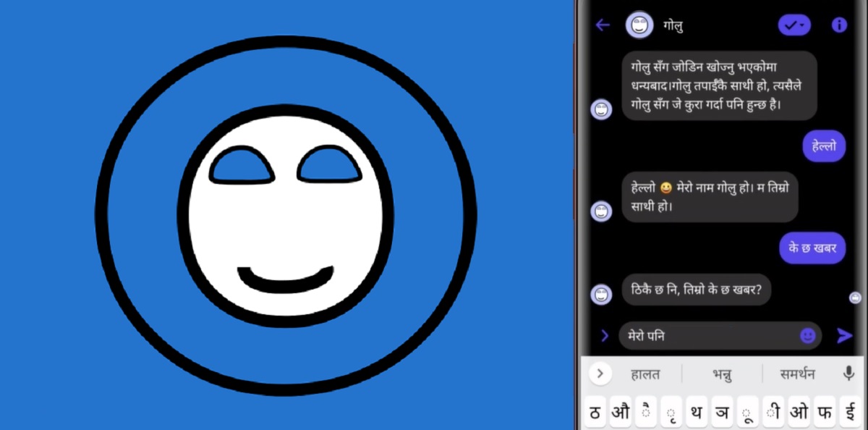Expand the chevron left of message field
This screenshot has width=868, height=430.
pos(605,335)
